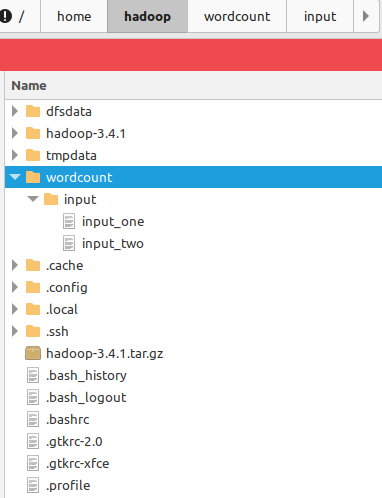The height and width of the screenshot is (498, 382).
Task: Expand the .local folder
Action: (x=14, y=309)
